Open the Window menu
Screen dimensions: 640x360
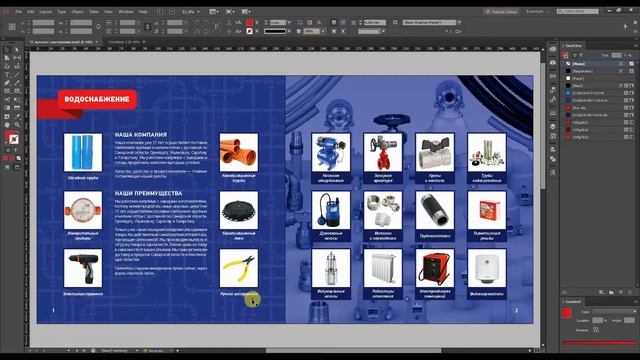[126, 12]
